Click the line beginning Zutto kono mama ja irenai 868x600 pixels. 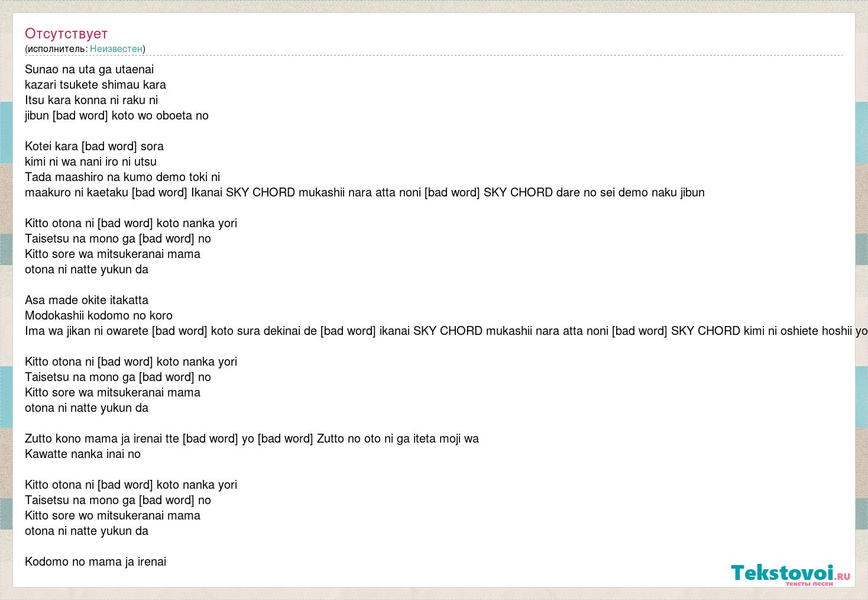click(252, 438)
